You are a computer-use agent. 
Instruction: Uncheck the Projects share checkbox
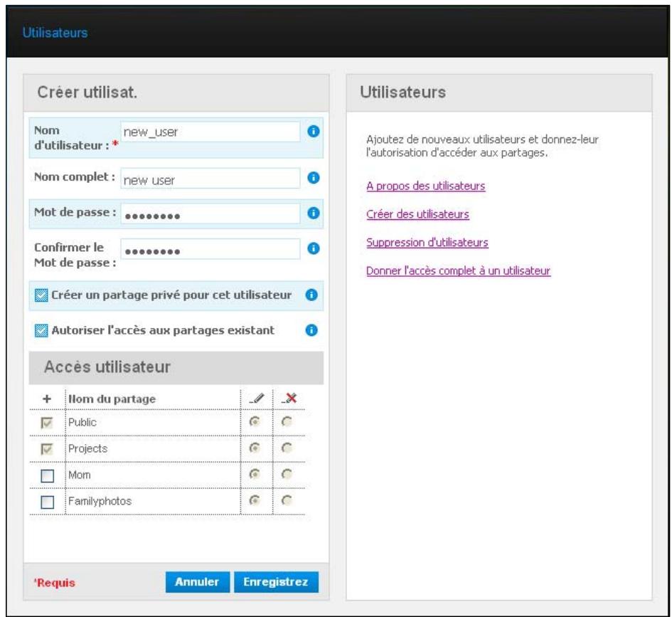(x=47, y=449)
